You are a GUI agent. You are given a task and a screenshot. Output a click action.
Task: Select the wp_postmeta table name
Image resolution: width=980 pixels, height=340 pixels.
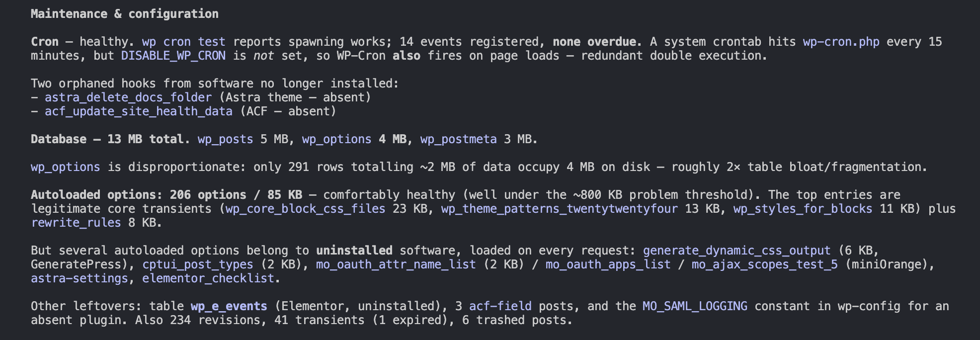click(459, 139)
